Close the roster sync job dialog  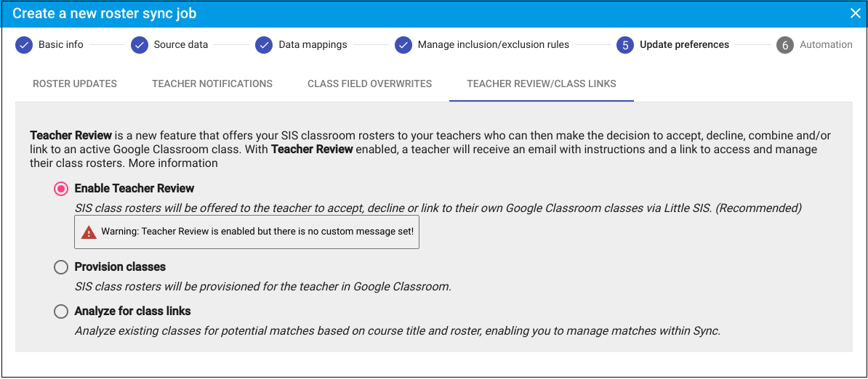pos(855,13)
